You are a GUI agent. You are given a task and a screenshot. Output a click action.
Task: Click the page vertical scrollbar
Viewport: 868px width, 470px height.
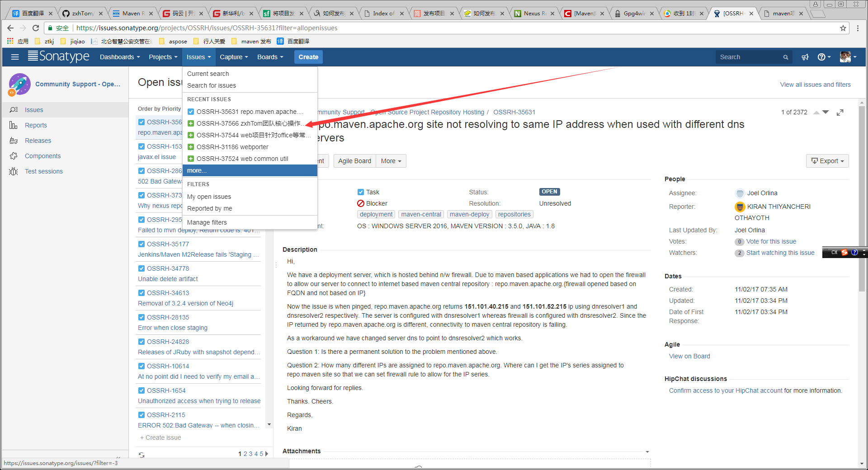(x=862, y=199)
